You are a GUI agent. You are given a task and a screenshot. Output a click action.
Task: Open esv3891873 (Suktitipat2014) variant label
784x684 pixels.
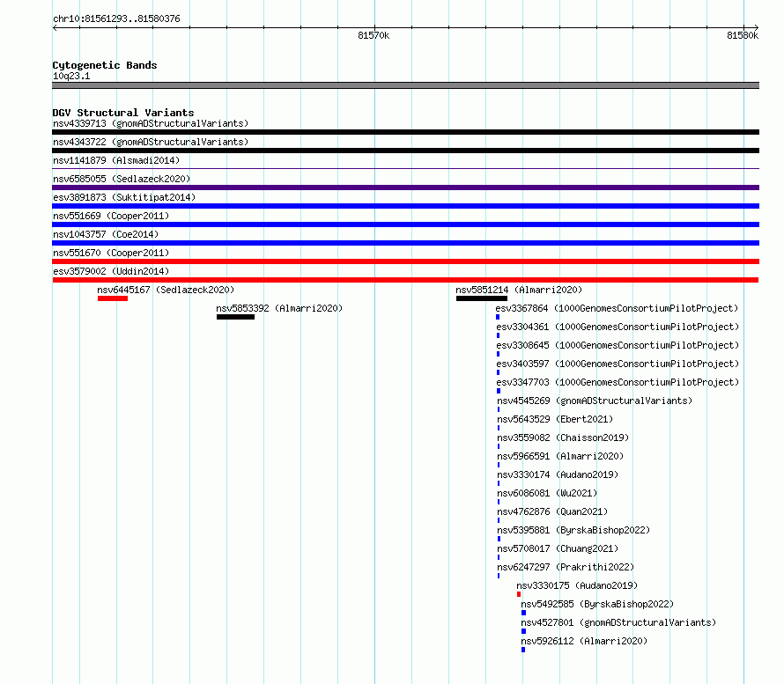pos(124,197)
